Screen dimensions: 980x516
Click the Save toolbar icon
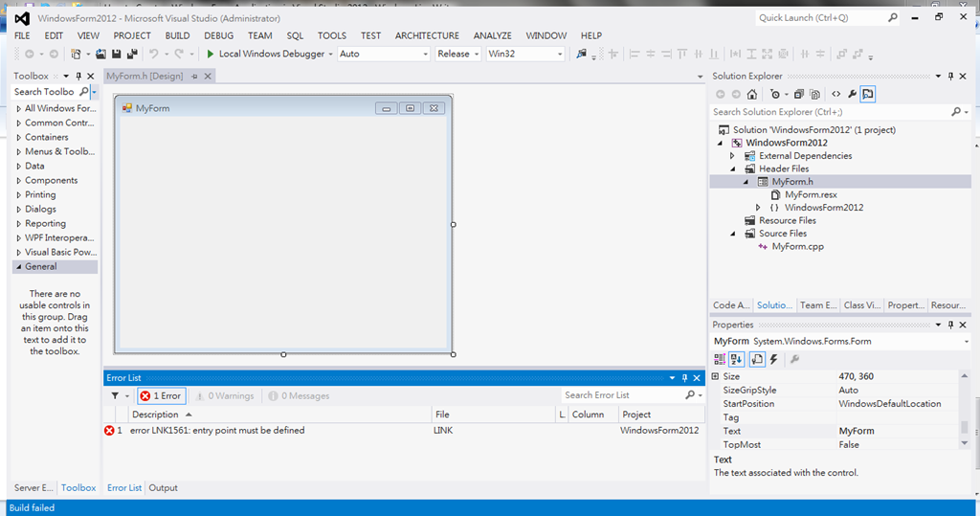pos(116,55)
